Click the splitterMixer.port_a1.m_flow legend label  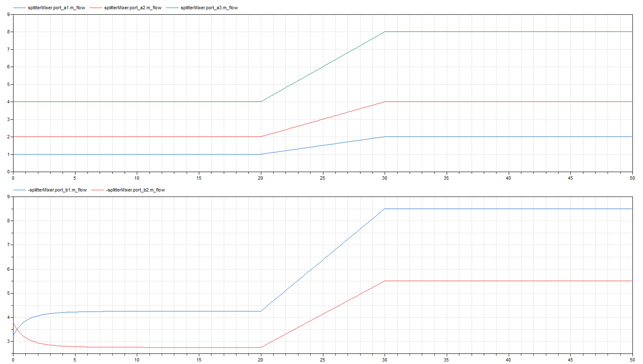pyautogui.click(x=56, y=8)
